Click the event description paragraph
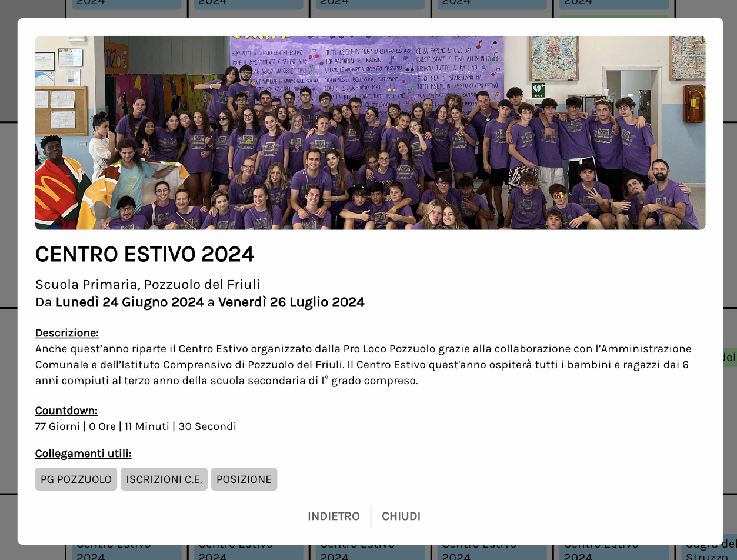Viewport: 737px width, 560px height. [x=363, y=365]
